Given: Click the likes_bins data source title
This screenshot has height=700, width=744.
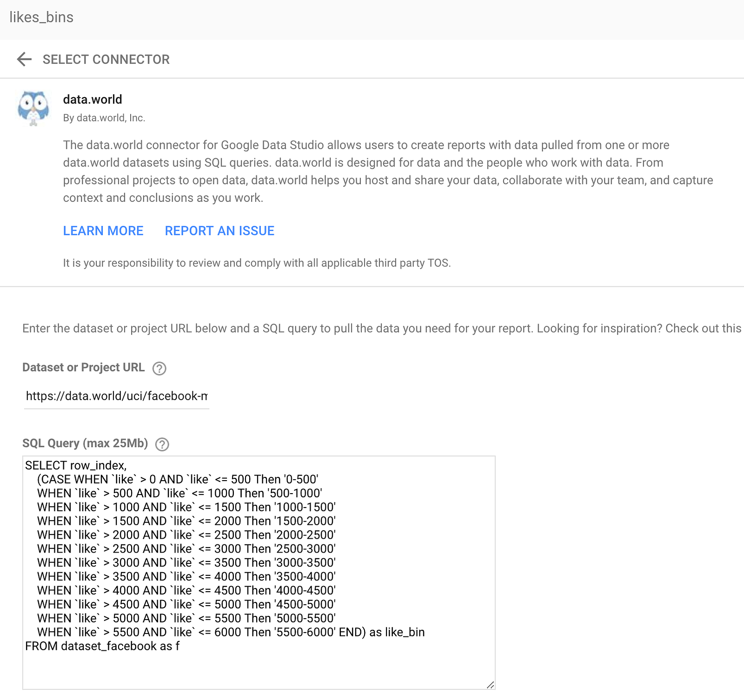Looking at the screenshot, I should pos(41,17).
